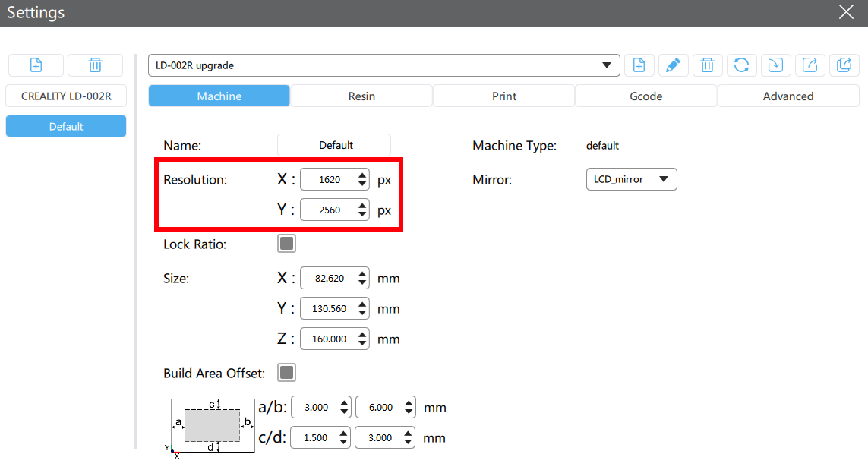Select the Default machine in the sidebar
The height and width of the screenshot is (473, 868).
[66, 127]
